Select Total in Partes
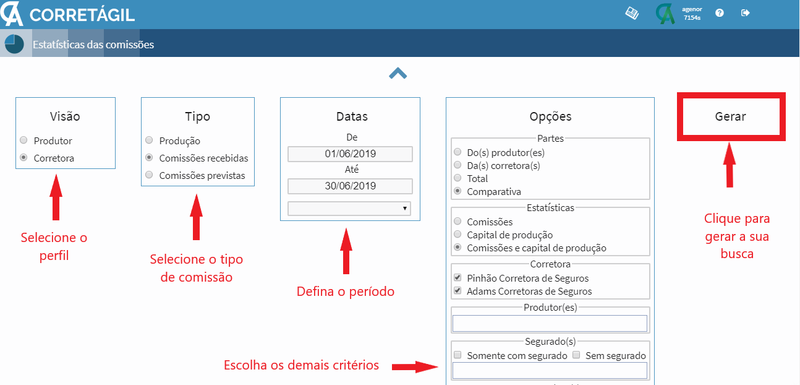This screenshot has height=385, width=800. coord(458,178)
